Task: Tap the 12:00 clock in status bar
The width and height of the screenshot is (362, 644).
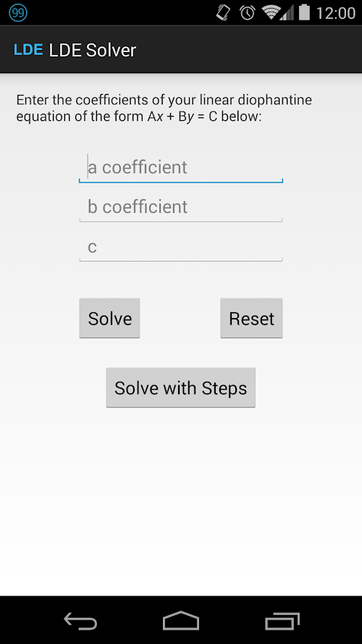Action: pyautogui.click(x=336, y=13)
